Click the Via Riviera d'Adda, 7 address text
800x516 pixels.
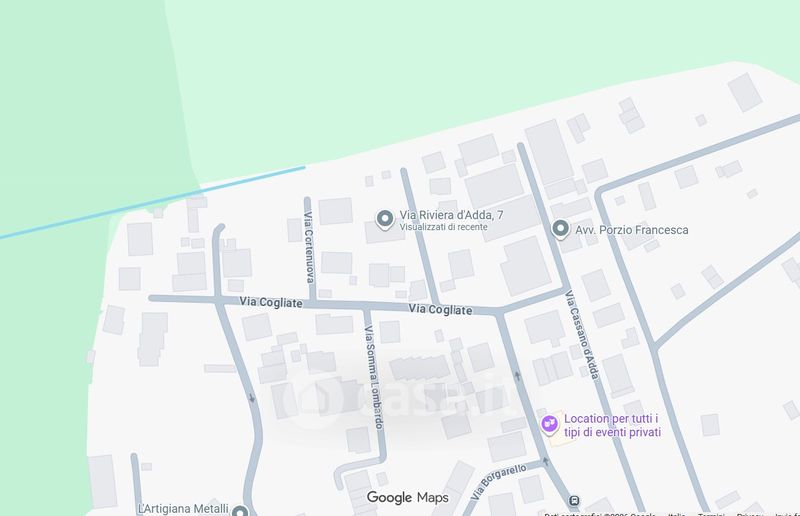pos(452,215)
